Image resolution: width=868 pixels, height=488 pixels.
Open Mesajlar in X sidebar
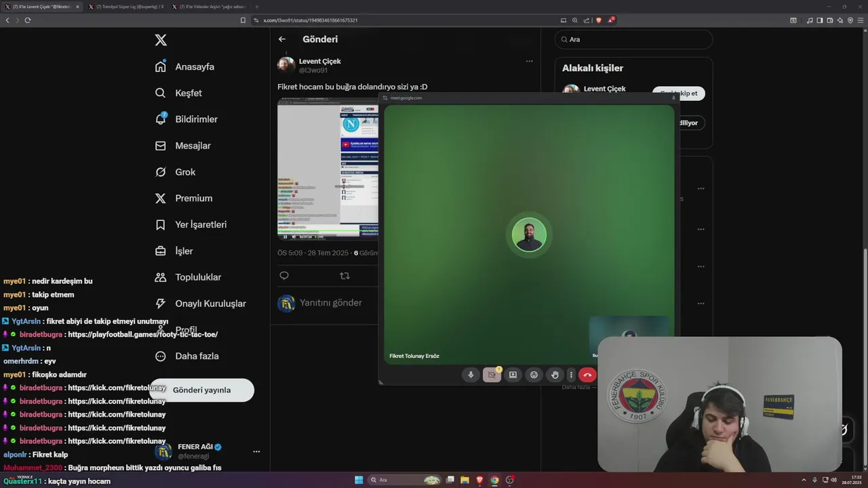(x=183, y=146)
